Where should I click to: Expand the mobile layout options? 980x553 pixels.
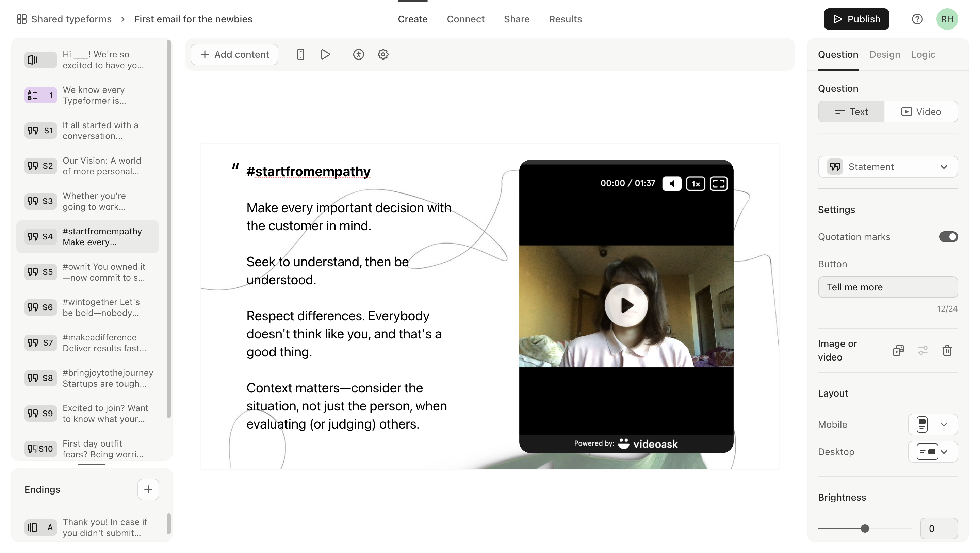[945, 424]
